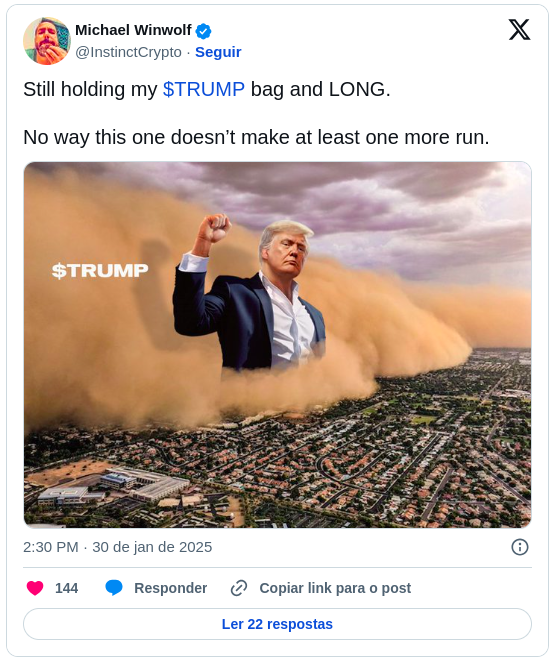This screenshot has width=554, height=660.
Task: Open the info circle icon beside the date
Action: [519, 547]
